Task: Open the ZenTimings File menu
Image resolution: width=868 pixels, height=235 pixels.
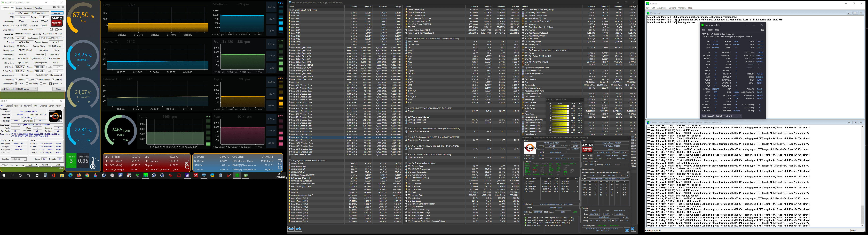Action: [704, 30]
